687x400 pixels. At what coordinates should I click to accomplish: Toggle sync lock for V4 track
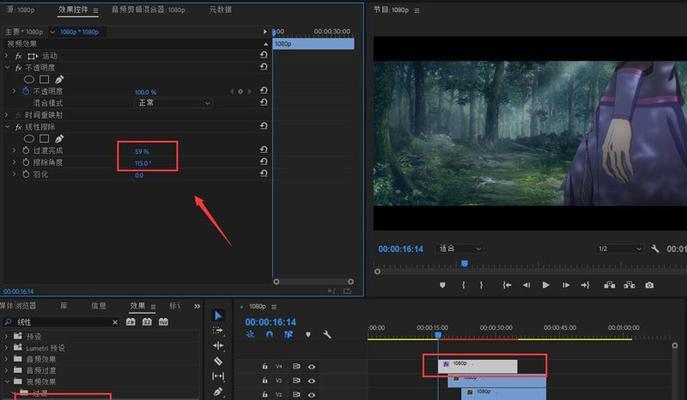[x=296, y=366]
